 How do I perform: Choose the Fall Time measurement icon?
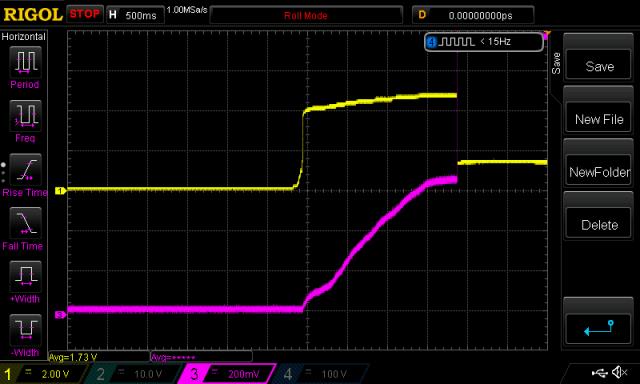tap(25, 223)
